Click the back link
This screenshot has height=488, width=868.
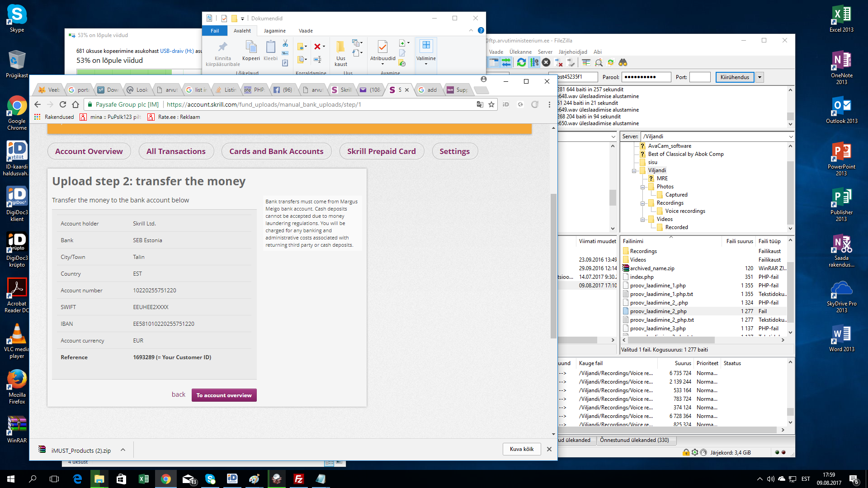coord(178,394)
